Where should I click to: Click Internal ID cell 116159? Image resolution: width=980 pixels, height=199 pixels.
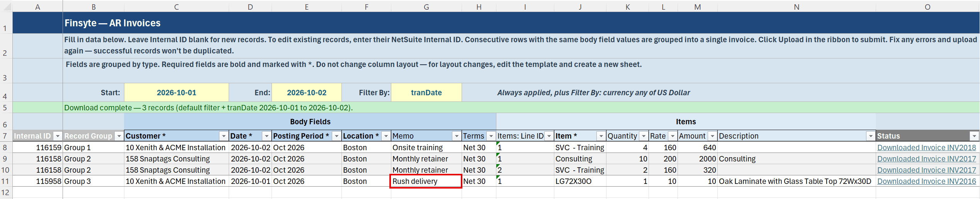tap(37, 148)
